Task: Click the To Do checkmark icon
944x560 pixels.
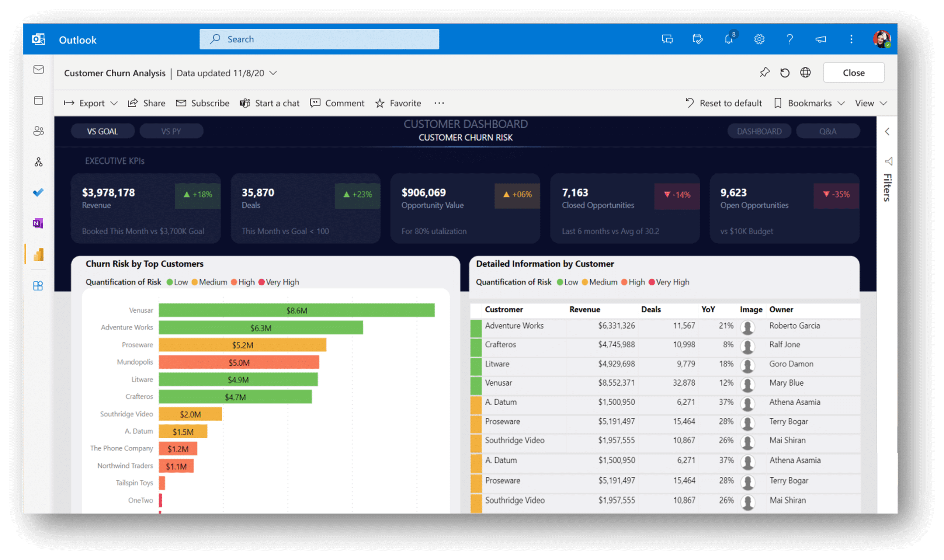Action: (x=38, y=192)
